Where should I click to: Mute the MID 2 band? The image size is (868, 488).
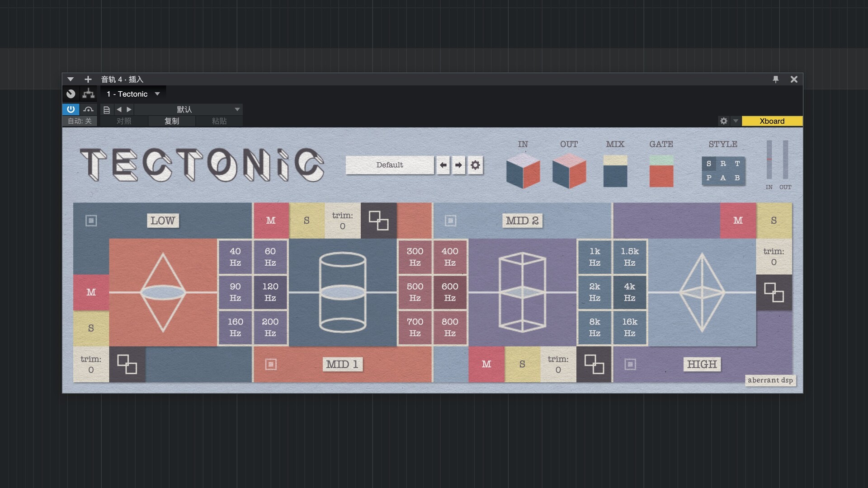pos(486,364)
